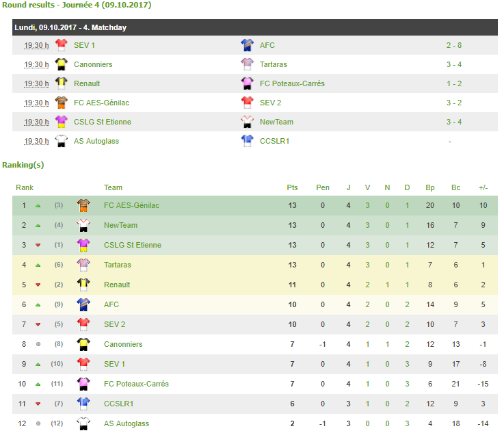Open AS Autoglass link in match list
Screen dimensions: 504x446
point(96,141)
